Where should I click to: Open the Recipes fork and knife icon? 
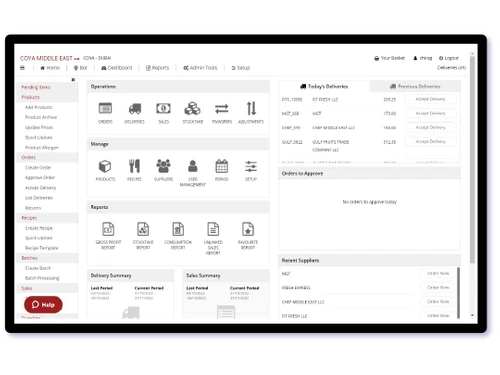click(x=134, y=166)
